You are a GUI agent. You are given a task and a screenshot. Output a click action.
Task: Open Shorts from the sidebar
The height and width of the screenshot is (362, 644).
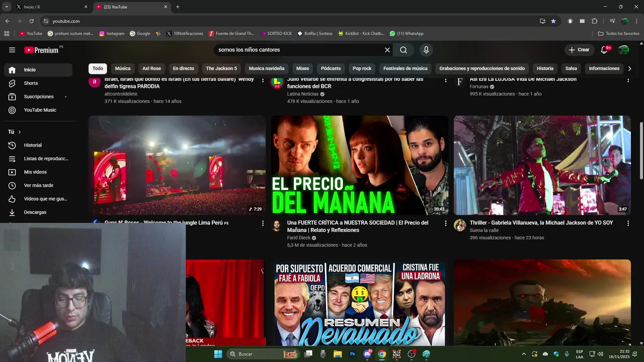point(38,83)
